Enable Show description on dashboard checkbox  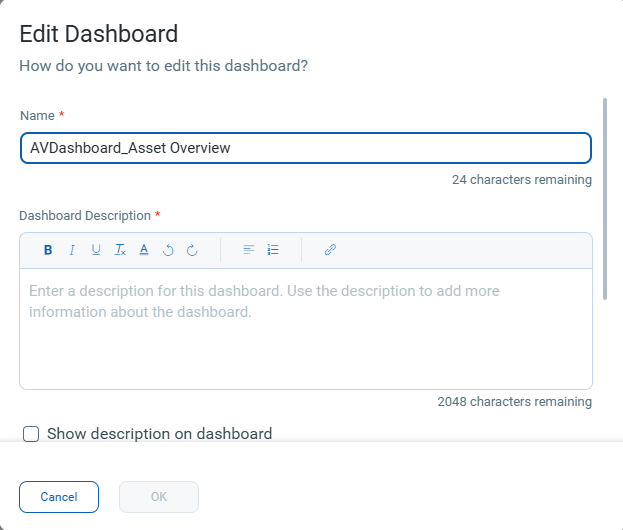click(x=31, y=434)
